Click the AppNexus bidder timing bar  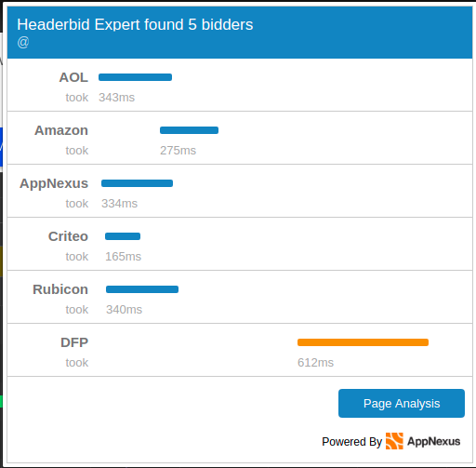137,183
